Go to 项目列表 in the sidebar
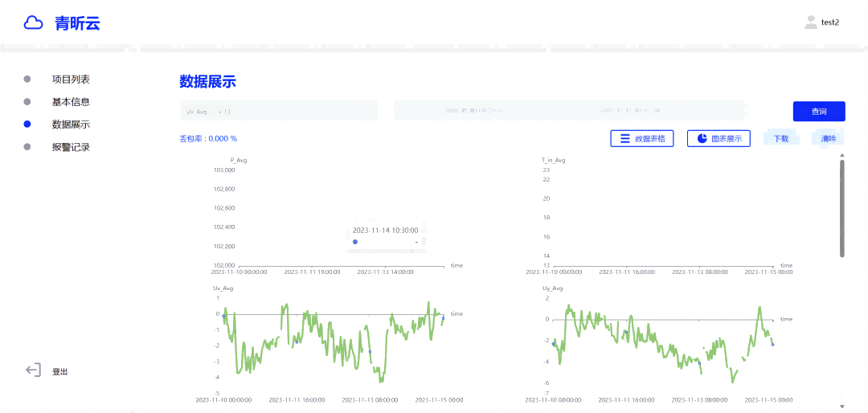This screenshot has width=868, height=413. [71, 80]
